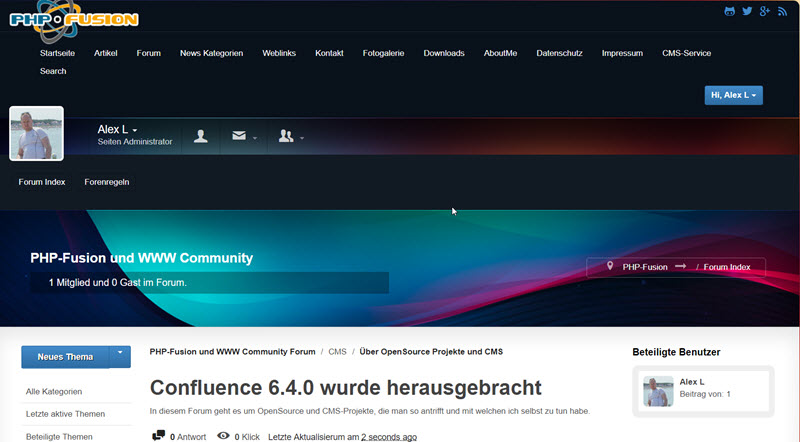The height and width of the screenshot is (442, 800).
Task: Click '1 Mitglied und 0 Gast im Forum' text
Action: (118, 282)
